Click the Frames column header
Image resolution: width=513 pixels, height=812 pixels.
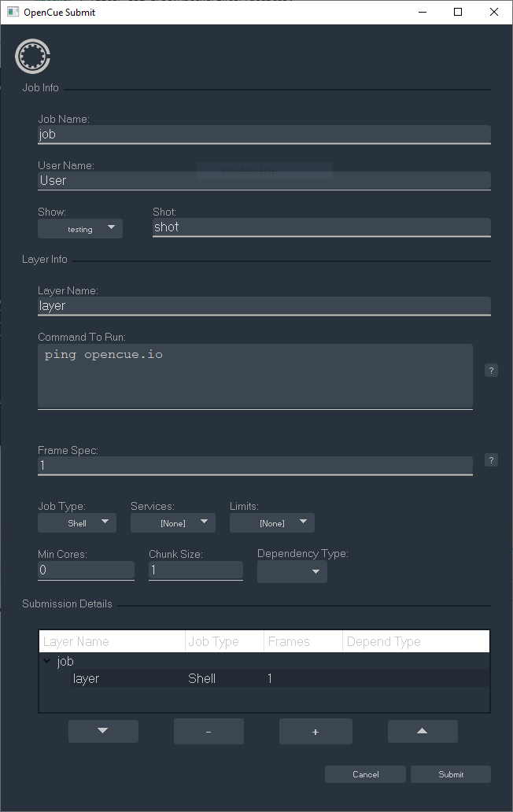point(304,641)
